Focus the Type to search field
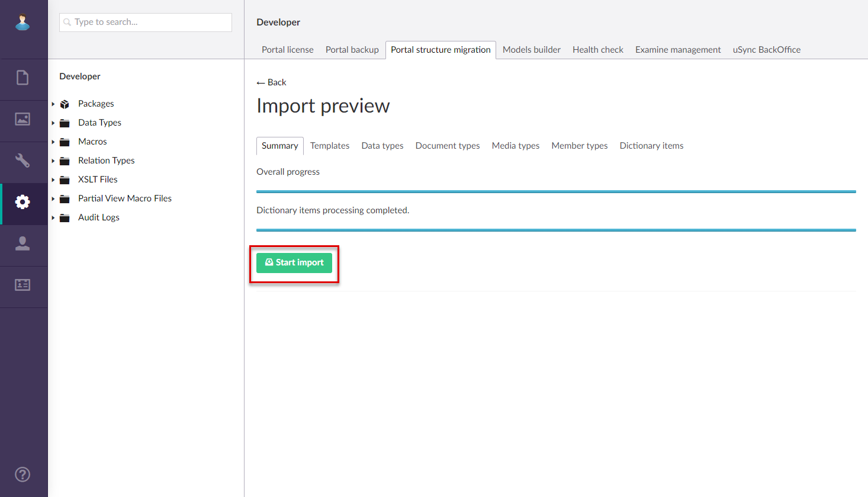Image resolution: width=868 pixels, height=497 pixels. [146, 22]
